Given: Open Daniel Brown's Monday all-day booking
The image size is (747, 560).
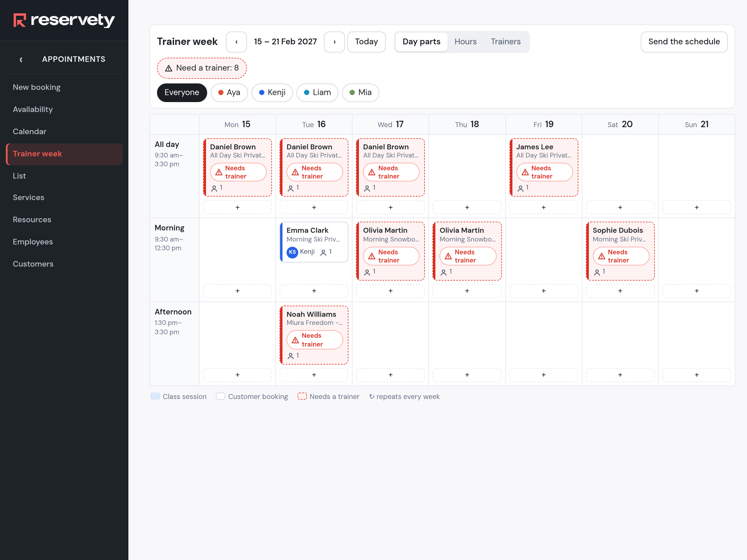Looking at the screenshot, I should pos(238,167).
